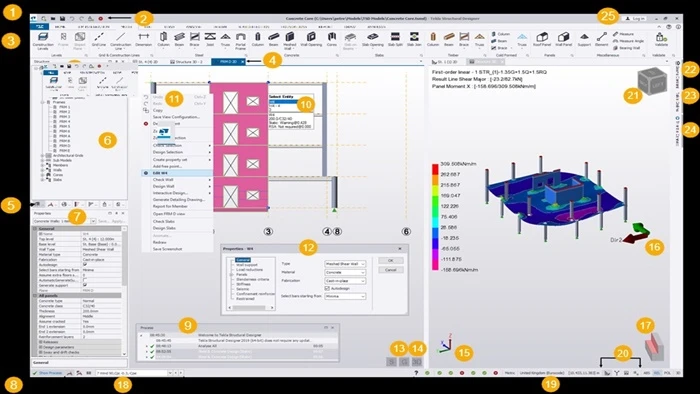Image resolution: width=700 pixels, height=394 pixels.
Task: Open the Type dropdown in Properties dialog
Action: [x=345, y=264]
